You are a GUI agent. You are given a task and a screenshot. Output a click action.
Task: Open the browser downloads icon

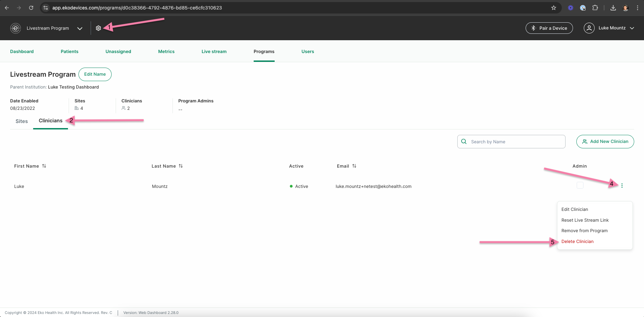613,8
